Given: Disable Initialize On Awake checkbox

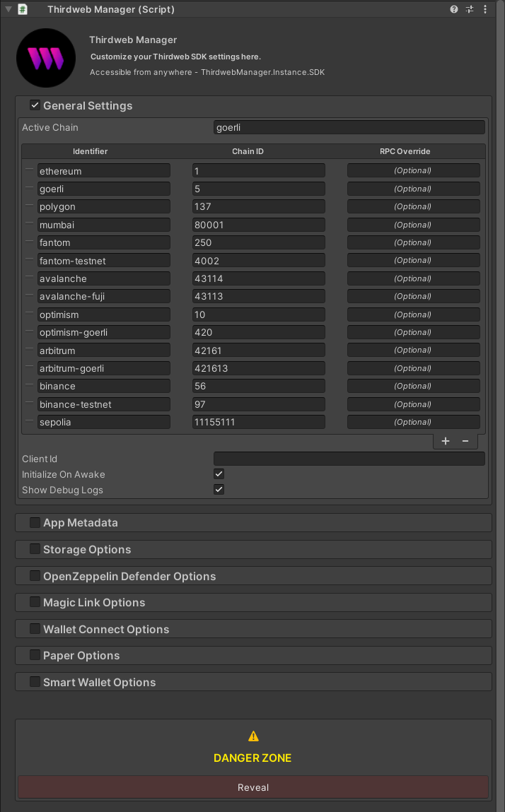Looking at the screenshot, I should 219,474.
